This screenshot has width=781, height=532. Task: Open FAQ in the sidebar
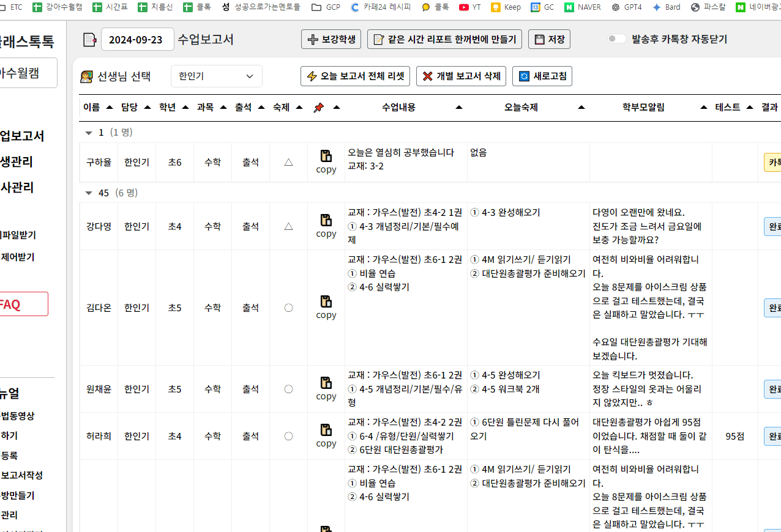pyautogui.click(x=24, y=304)
